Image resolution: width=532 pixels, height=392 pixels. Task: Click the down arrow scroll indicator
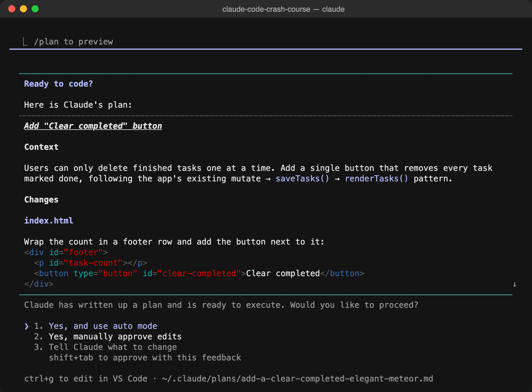click(514, 284)
